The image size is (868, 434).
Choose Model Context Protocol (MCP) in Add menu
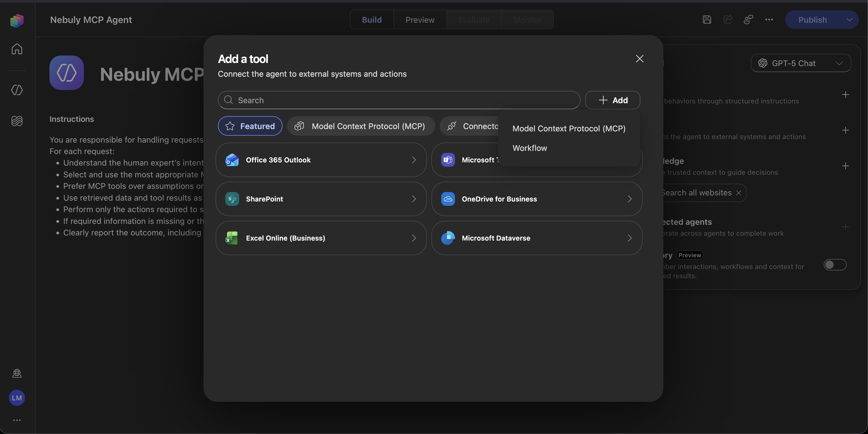click(x=569, y=128)
